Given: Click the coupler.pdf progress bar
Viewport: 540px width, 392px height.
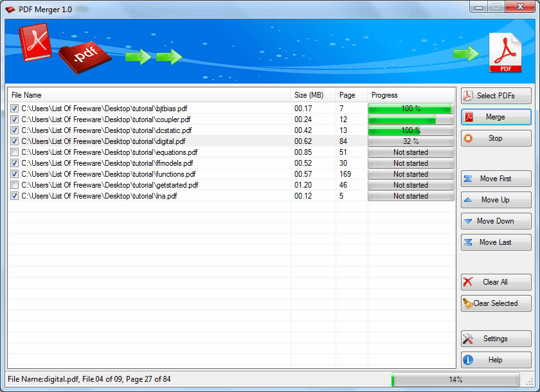Looking at the screenshot, I should pyautogui.click(x=411, y=120).
